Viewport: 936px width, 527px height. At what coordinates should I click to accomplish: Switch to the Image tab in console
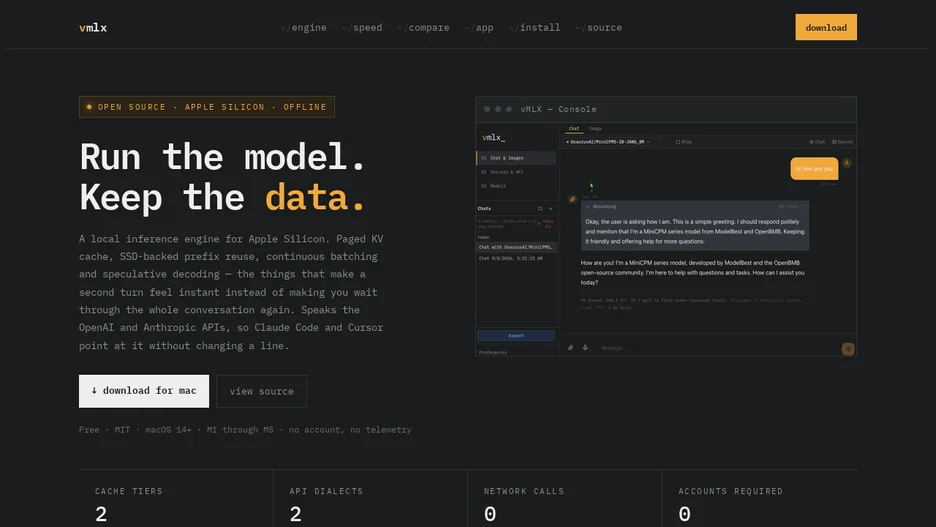click(x=595, y=128)
